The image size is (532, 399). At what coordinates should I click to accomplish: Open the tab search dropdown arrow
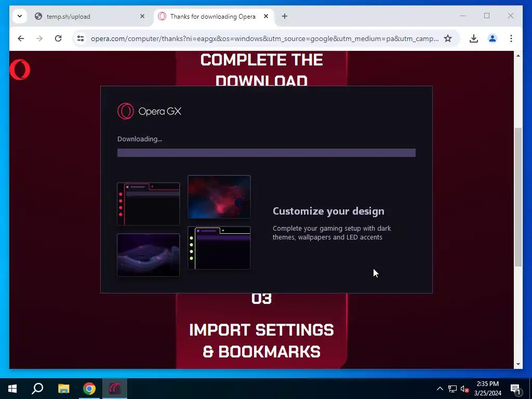(x=20, y=16)
